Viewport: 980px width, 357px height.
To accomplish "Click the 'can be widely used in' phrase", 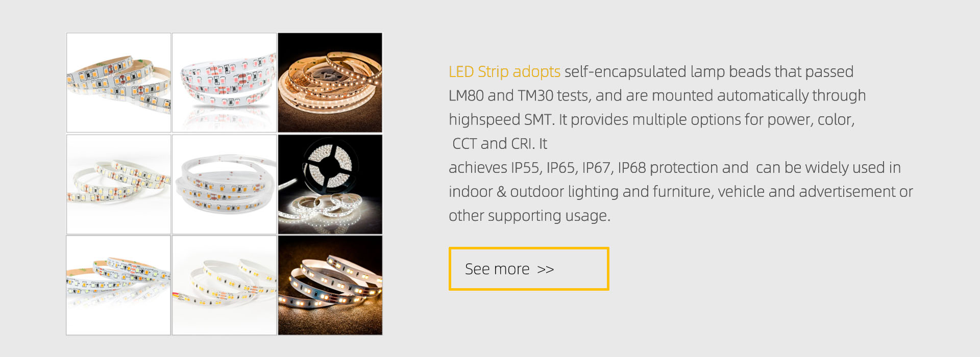I will coord(828,168).
